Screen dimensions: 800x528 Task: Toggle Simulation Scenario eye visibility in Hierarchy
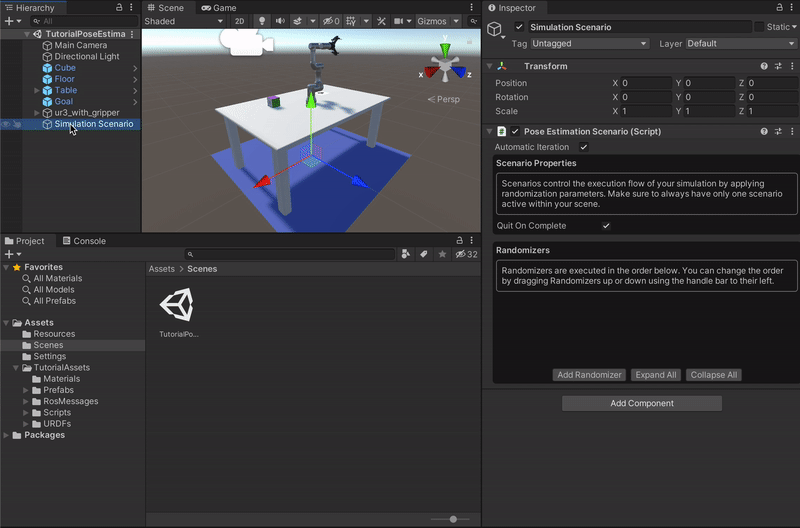click(6, 124)
